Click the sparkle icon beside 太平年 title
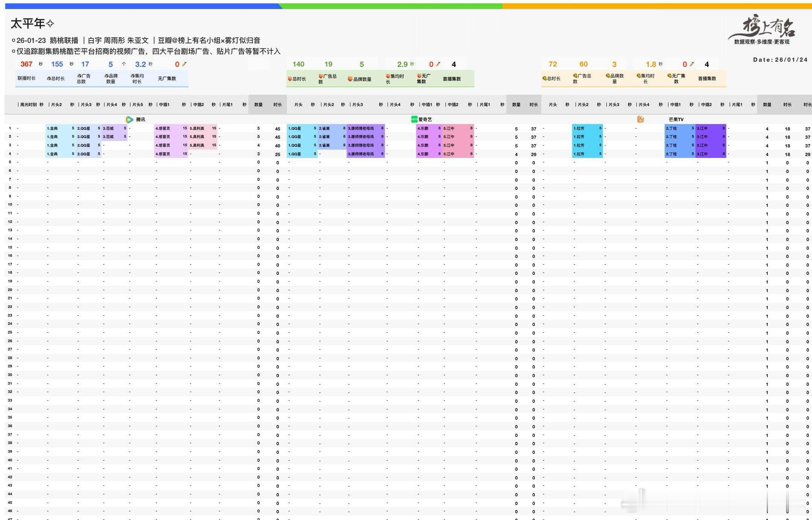The width and height of the screenshot is (812, 520). pyautogui.click(x=50, y=24)
